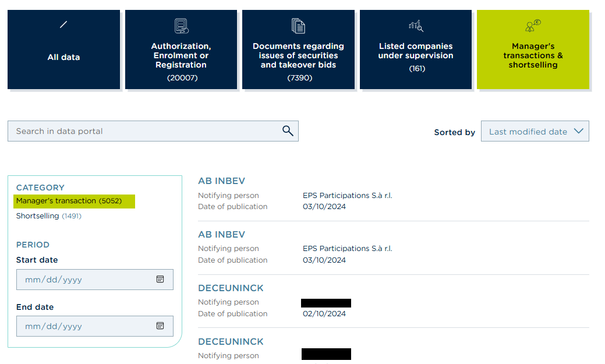The image size is (605, 364).
Task: Click the EPS Participations notifying person entry
Action: click(347, 195)
